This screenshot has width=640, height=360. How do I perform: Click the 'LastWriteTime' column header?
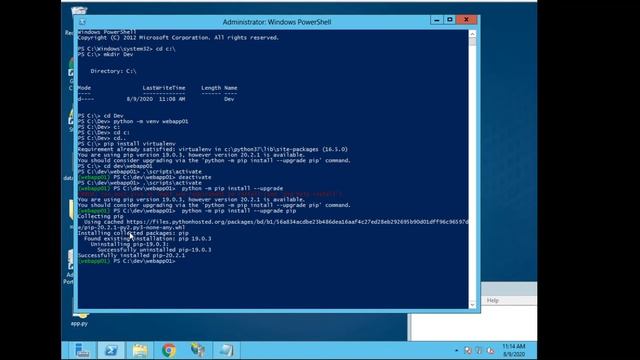click(x=164, y=88)
